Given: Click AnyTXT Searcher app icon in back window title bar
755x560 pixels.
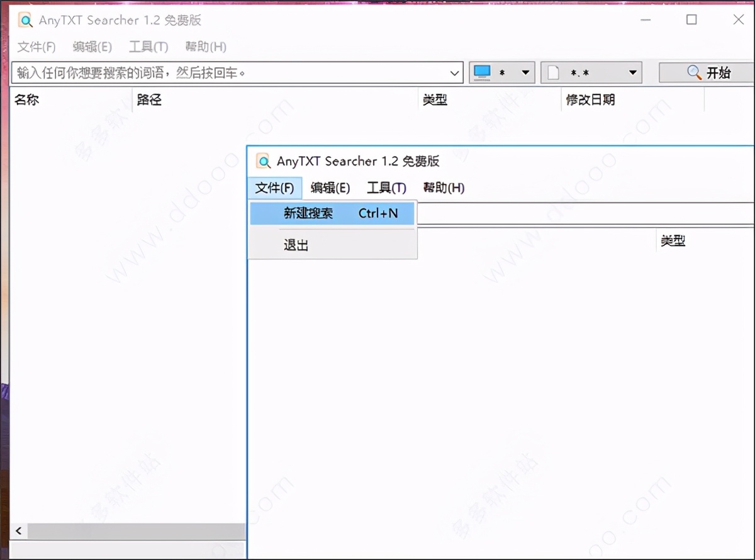Looking at the screenshot, I should click(x=25, y=20).
